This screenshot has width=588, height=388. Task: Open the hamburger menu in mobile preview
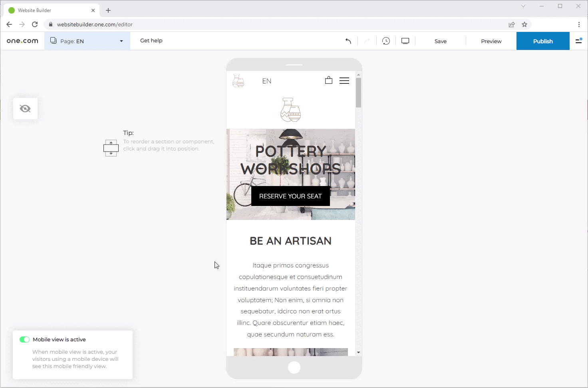pos(344,81)
